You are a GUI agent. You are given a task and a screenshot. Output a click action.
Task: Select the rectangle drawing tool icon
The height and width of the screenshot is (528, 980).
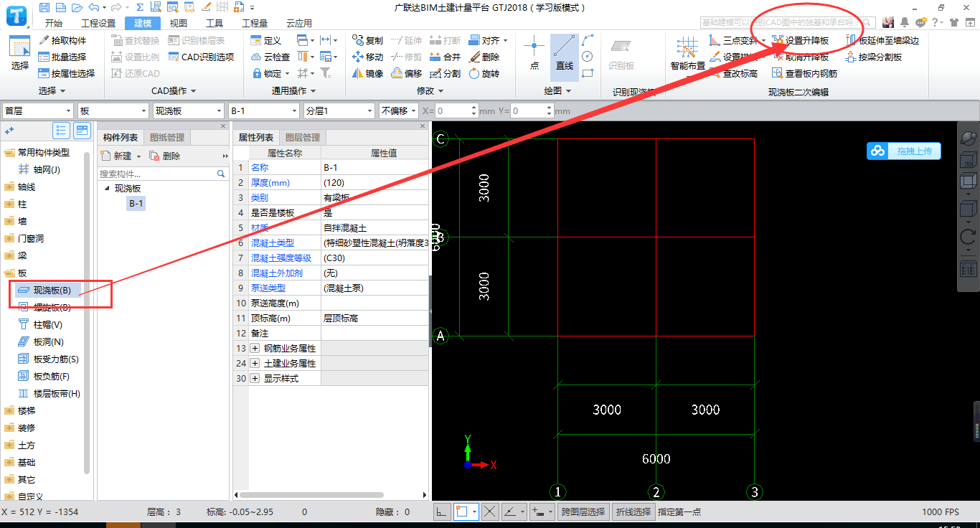[x=588, y=73]
